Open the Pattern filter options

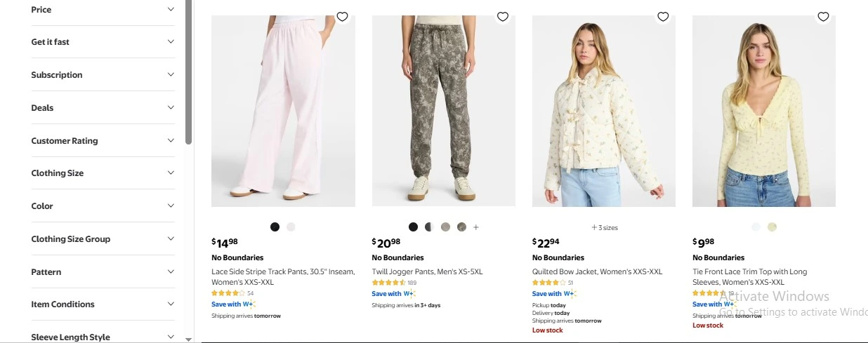point(103,272)
